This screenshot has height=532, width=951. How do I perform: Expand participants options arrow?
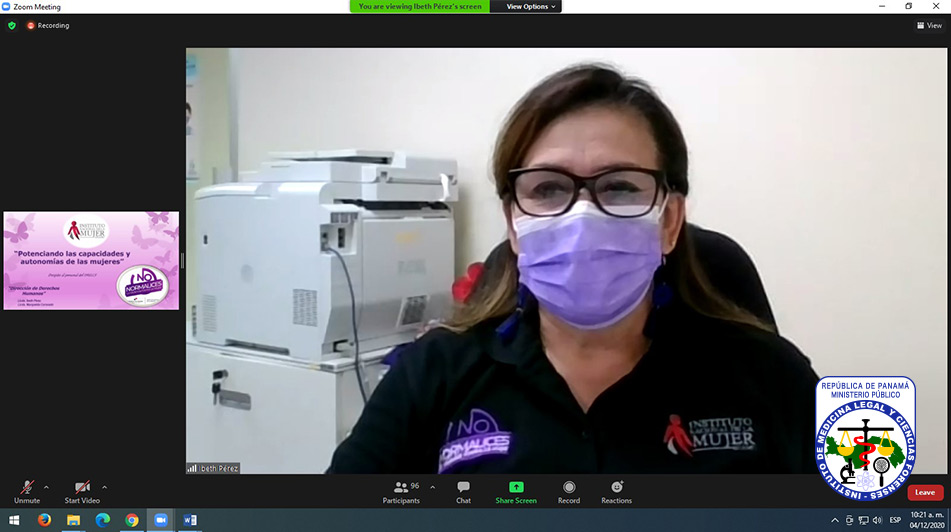[432, 487]
